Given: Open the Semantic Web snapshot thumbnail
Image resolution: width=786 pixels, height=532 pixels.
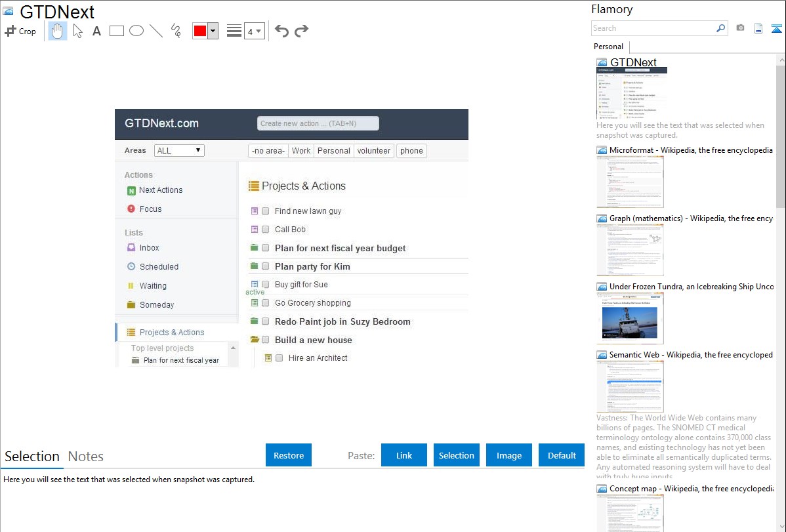Looking at the screenshot, I should pos(630,386).
